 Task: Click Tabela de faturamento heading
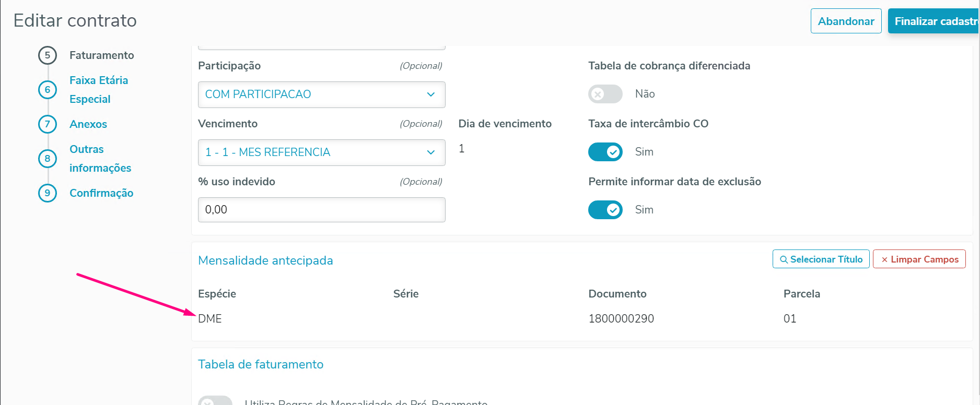(x=261, y=364)
